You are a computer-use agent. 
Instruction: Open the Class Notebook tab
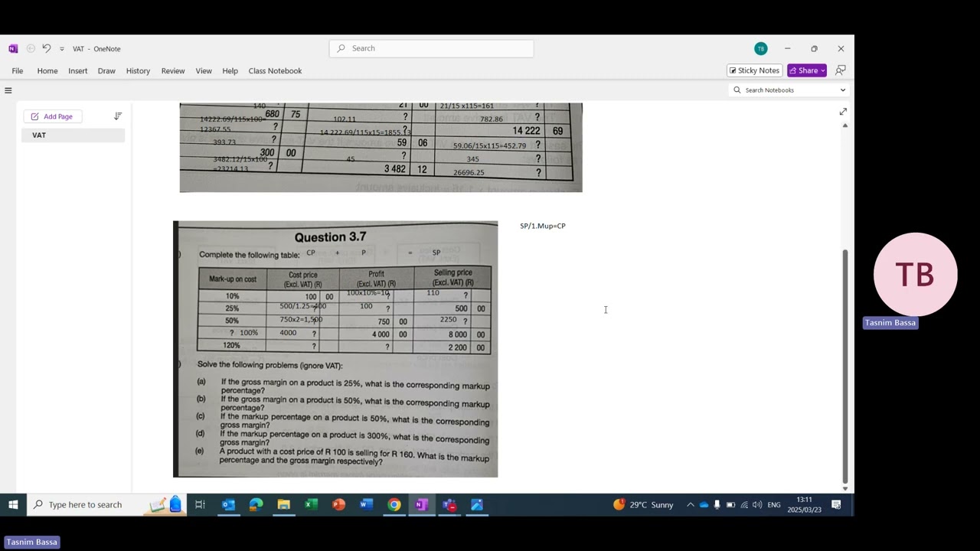(275, 70)
